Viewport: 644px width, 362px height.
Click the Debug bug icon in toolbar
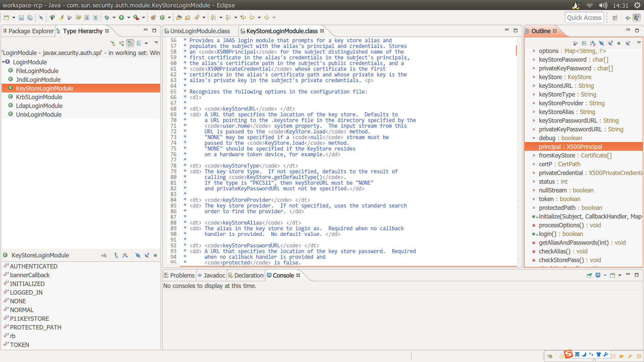click(107, 17)
